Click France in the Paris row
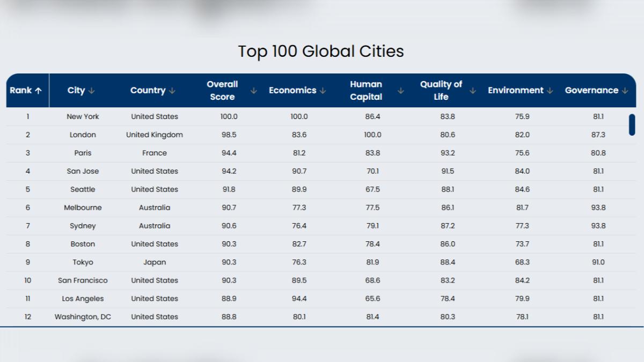The width and height of the screenshot is (644, 362). pyautogui.click(x=155, y=153)
